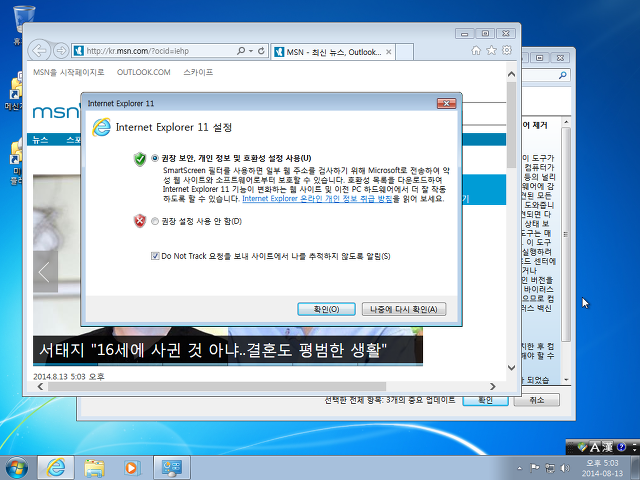Show hidden tray icons arrow
640x480 pixels.
(519, 468)
